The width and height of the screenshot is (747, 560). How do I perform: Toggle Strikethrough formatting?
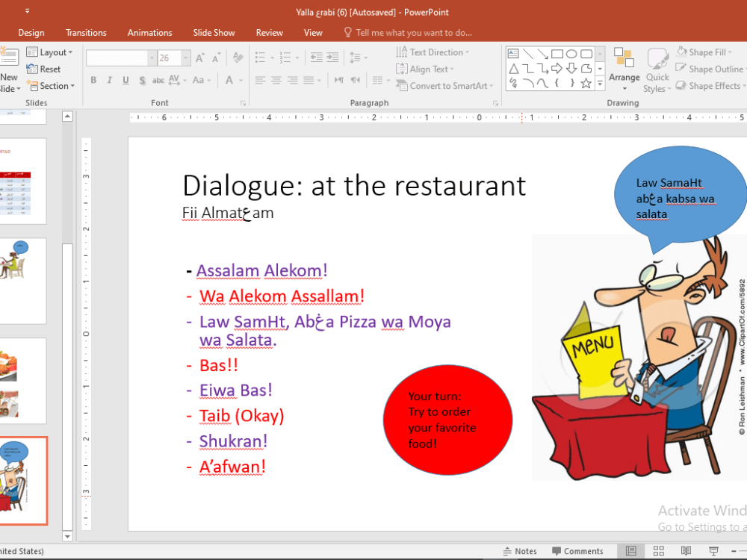click(x=158, y=80)
